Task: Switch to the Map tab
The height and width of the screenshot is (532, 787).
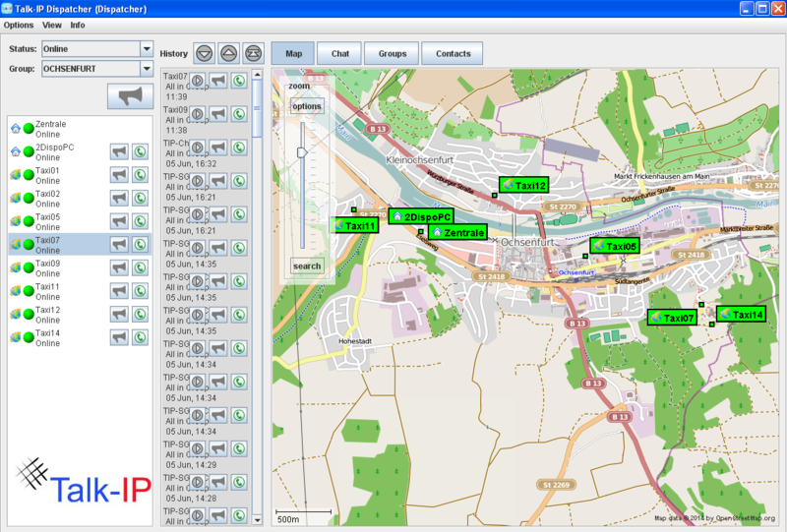Action: point(293,53)
